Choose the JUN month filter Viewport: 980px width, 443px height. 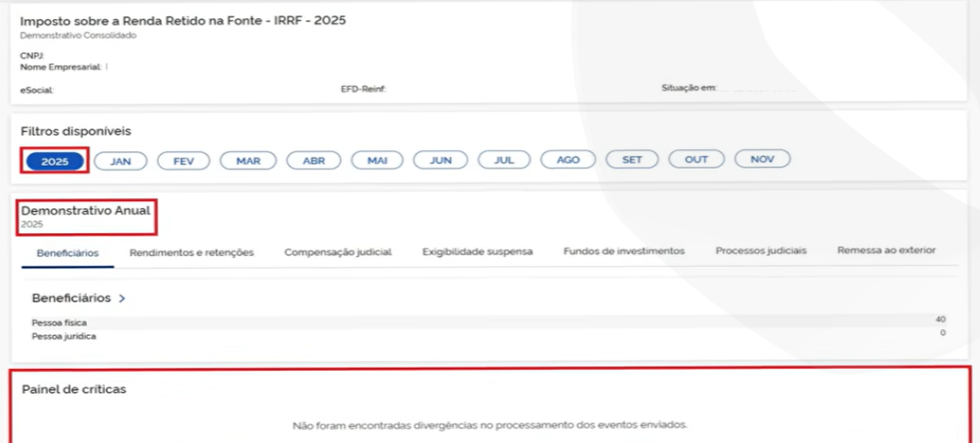(x=440, y=161)
